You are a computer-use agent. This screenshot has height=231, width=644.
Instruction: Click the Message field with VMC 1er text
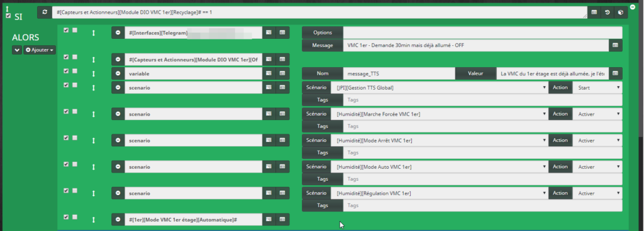pos(475,45)
